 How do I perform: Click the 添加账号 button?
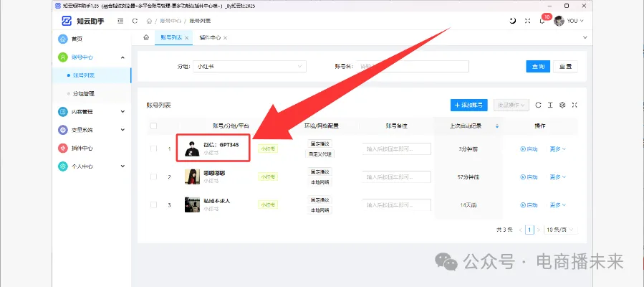click(x=469, y=105)
